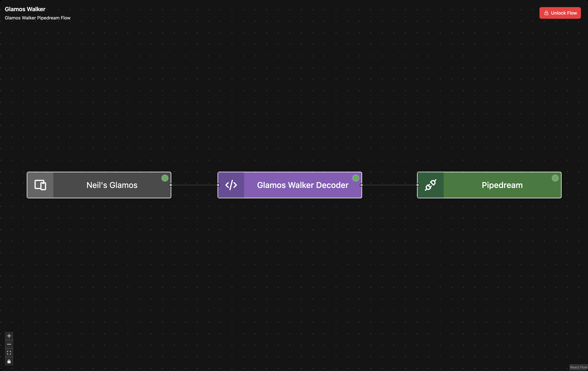Click the lock icon in Unlock Flow button

[546, 13]
